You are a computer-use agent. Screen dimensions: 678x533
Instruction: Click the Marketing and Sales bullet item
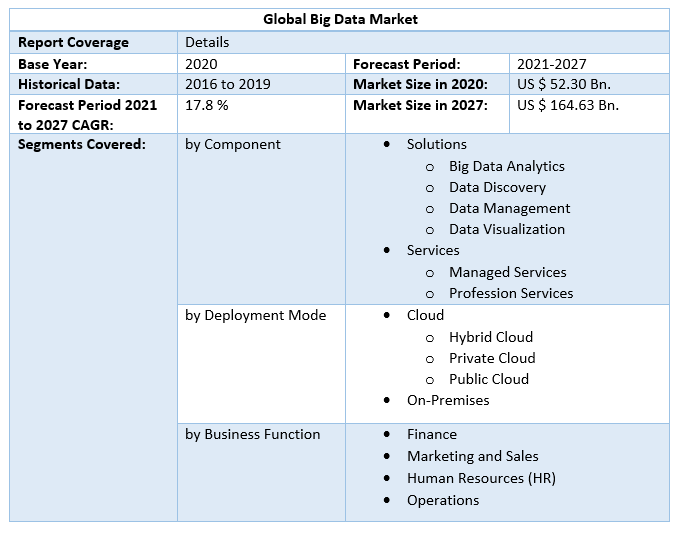[x=472, y=456]
